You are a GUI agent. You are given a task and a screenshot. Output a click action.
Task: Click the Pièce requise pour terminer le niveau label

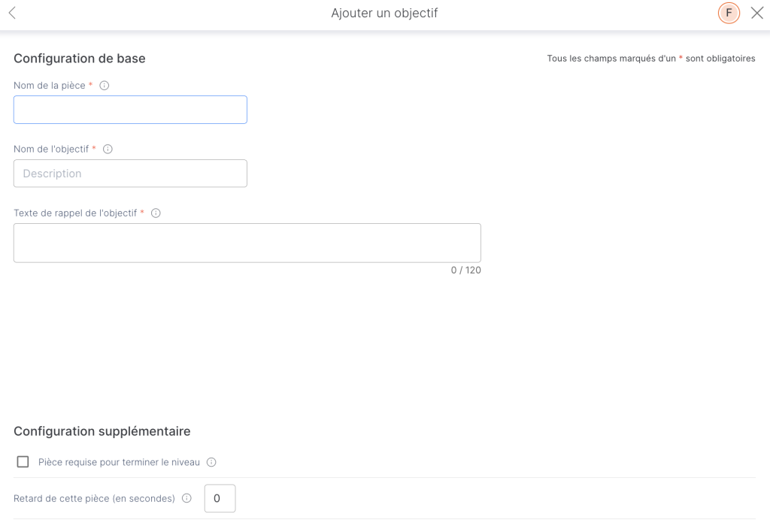point(119,462)
